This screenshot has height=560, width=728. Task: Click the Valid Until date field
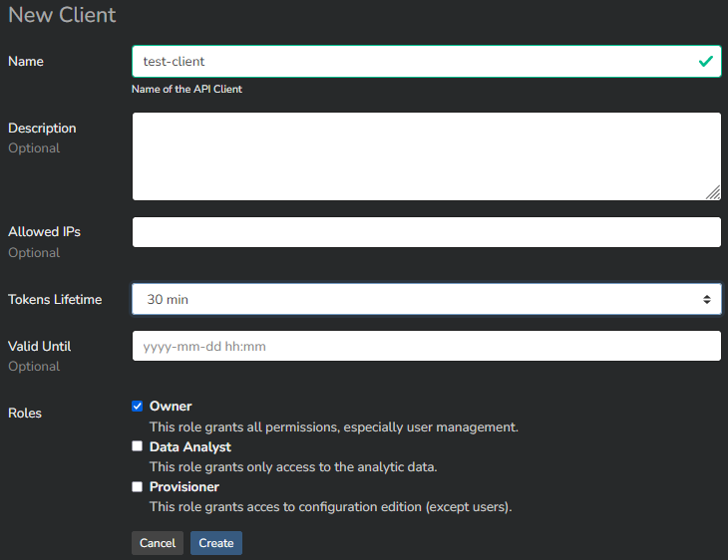pos(426,346)
